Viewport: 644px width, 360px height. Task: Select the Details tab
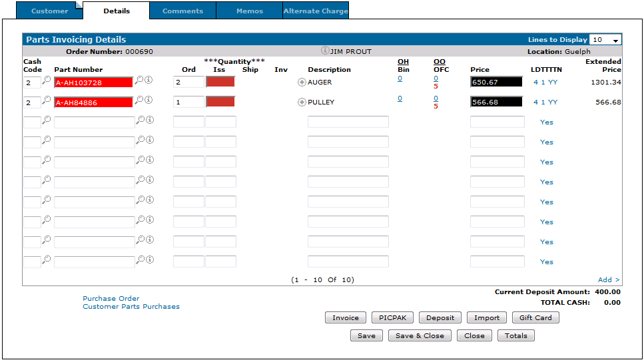click(x=117, y=11)
